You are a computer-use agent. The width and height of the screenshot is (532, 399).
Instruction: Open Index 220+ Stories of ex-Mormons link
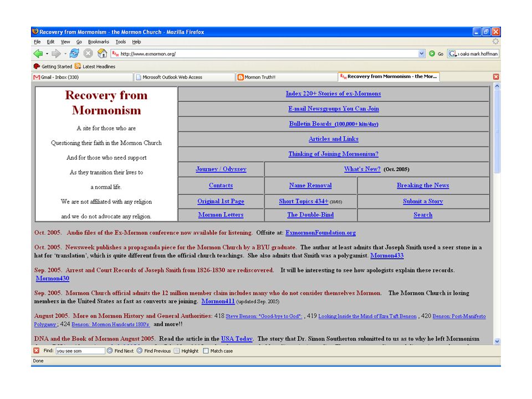point(333,94)
